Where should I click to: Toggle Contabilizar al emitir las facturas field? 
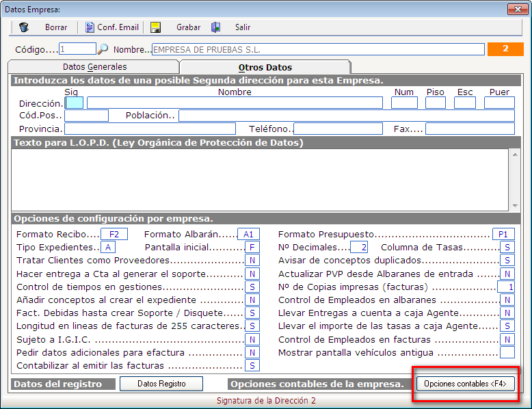point(252,365)
